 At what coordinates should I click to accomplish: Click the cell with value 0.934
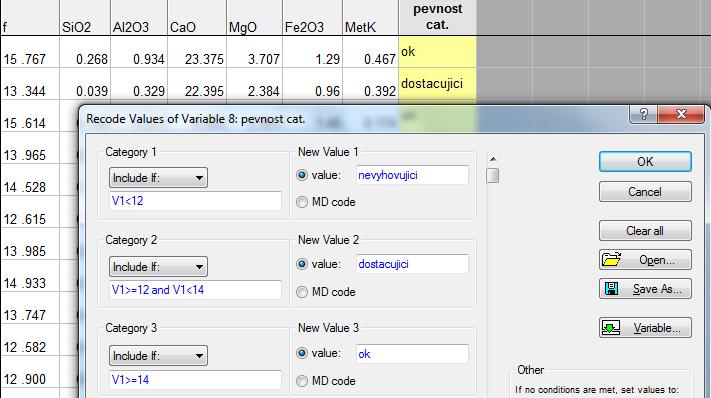pos(139,52)
